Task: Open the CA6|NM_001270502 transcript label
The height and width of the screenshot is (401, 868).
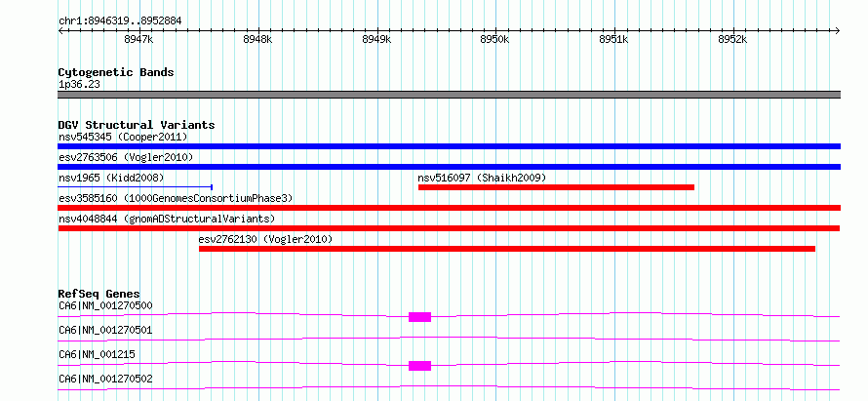Action: coord(105,379)
